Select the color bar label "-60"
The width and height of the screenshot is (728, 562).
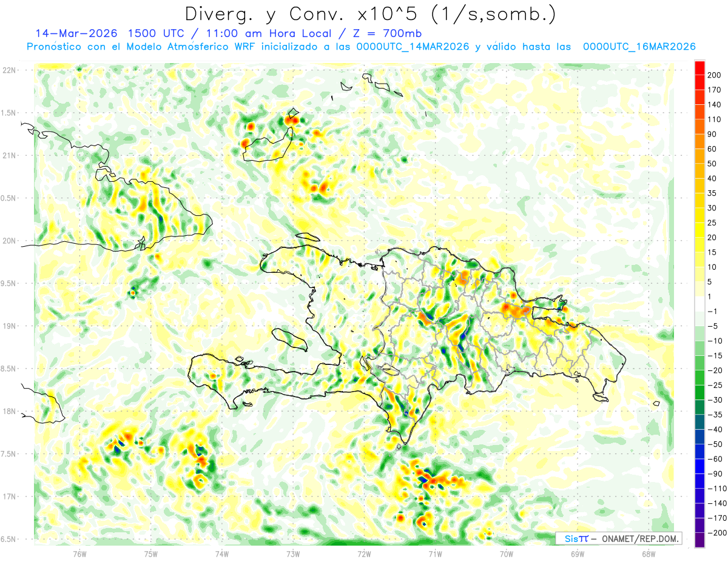click(x=715, y=459)
